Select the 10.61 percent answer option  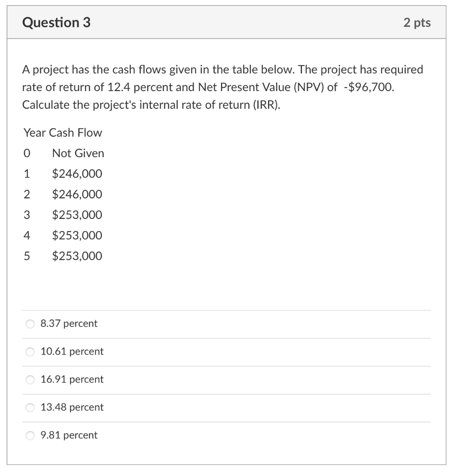[30, 351]
